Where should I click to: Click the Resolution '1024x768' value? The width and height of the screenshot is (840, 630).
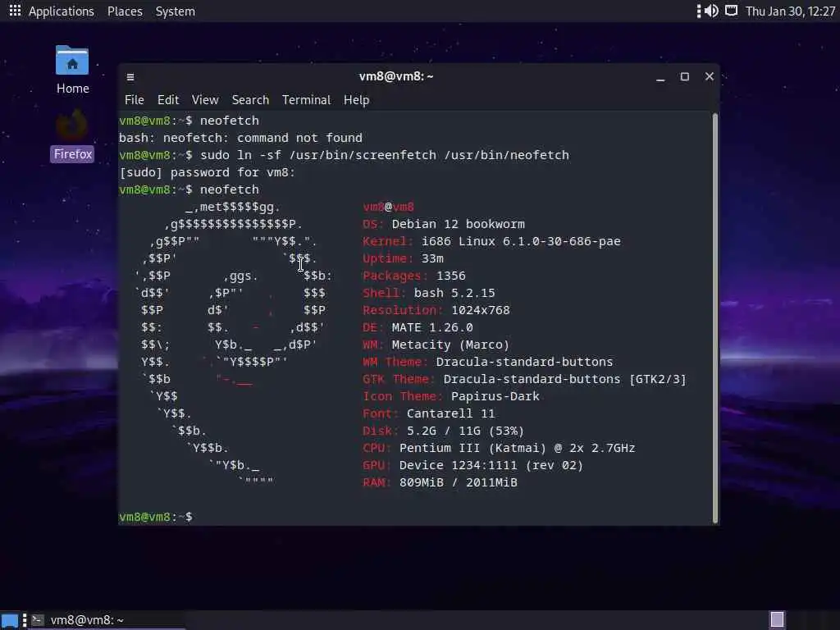pyautogui.click(x=481, y=310)
